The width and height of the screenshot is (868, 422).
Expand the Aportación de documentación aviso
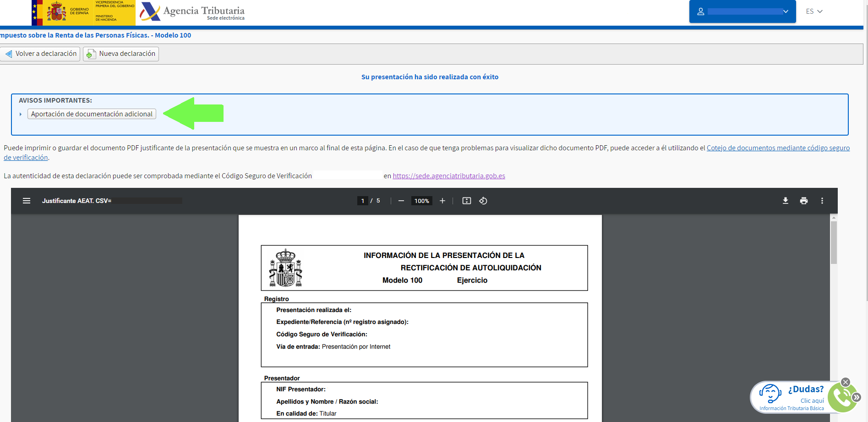point(20,113)
